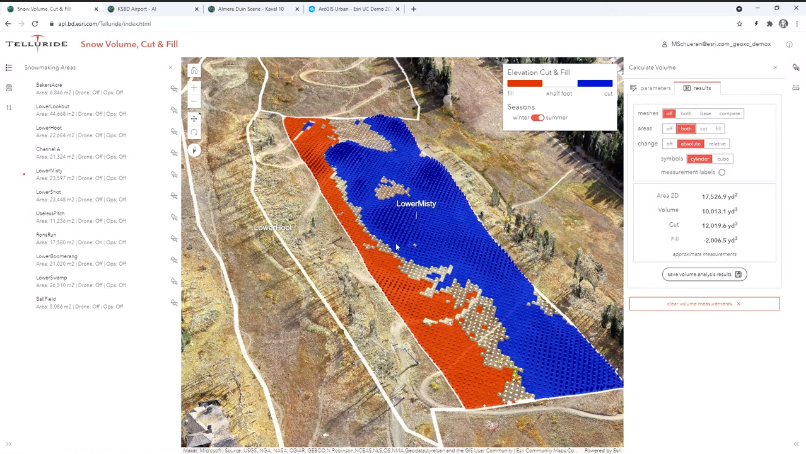Zoom to LowerMisty using its row icon
Image resolution: width=806 pixels, height=454 pixels.
click(x=174, y=174)
